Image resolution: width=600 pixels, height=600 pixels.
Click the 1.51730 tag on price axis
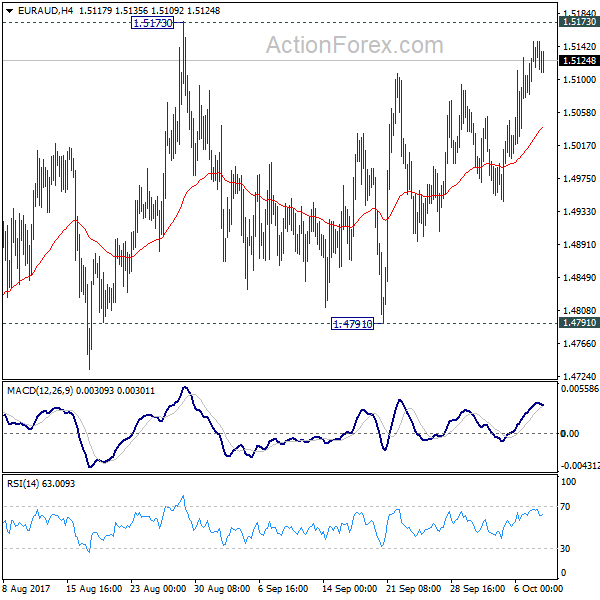click(579, 22)
